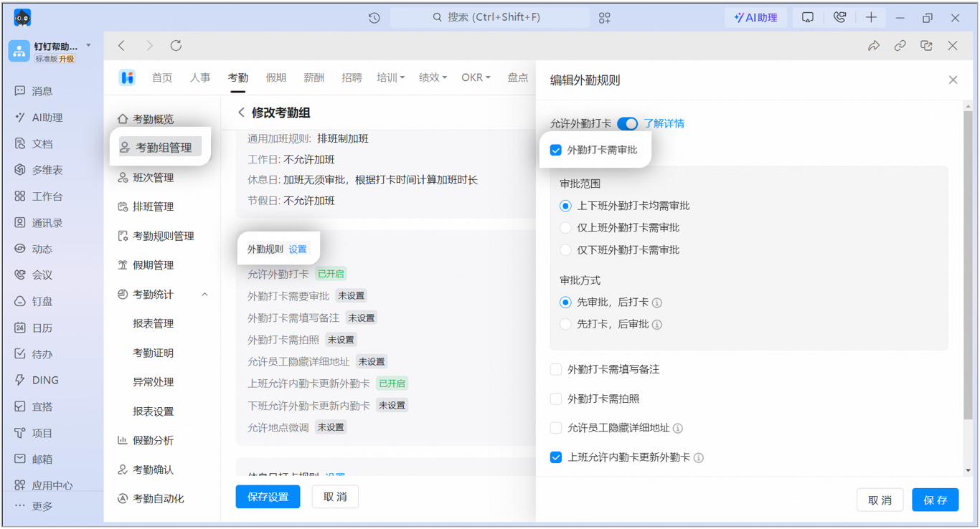This screenshot has width=980, height=529.
Task: Click the phone call icon in title bar
Action: click(839, 18)
